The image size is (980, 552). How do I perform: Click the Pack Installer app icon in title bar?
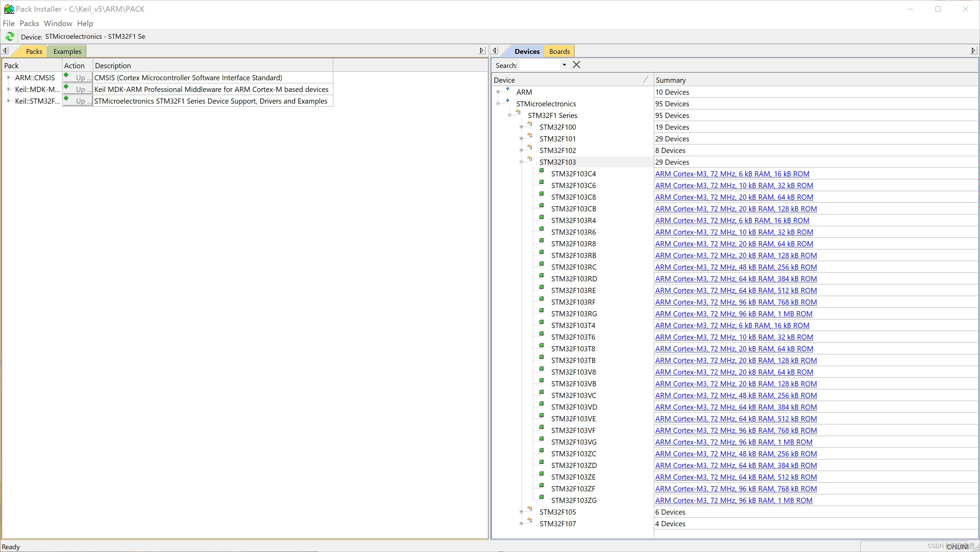click(x=8, y=9)
